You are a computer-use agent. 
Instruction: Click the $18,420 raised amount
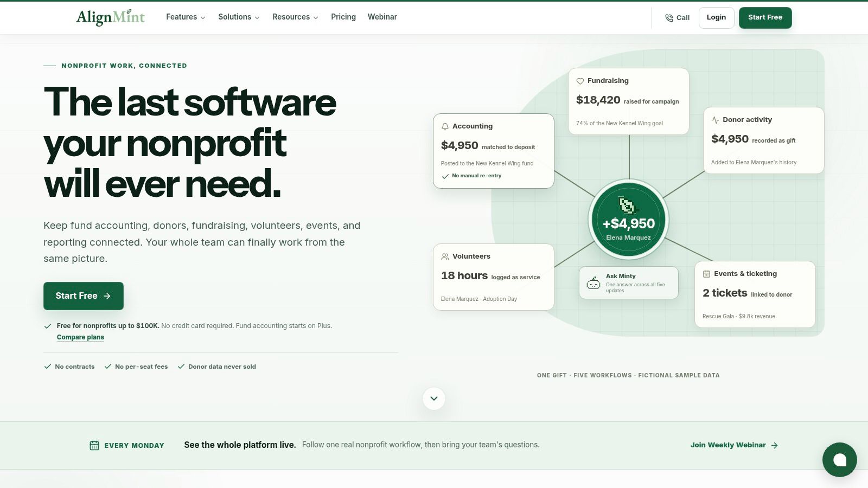(x=598, y=100)
